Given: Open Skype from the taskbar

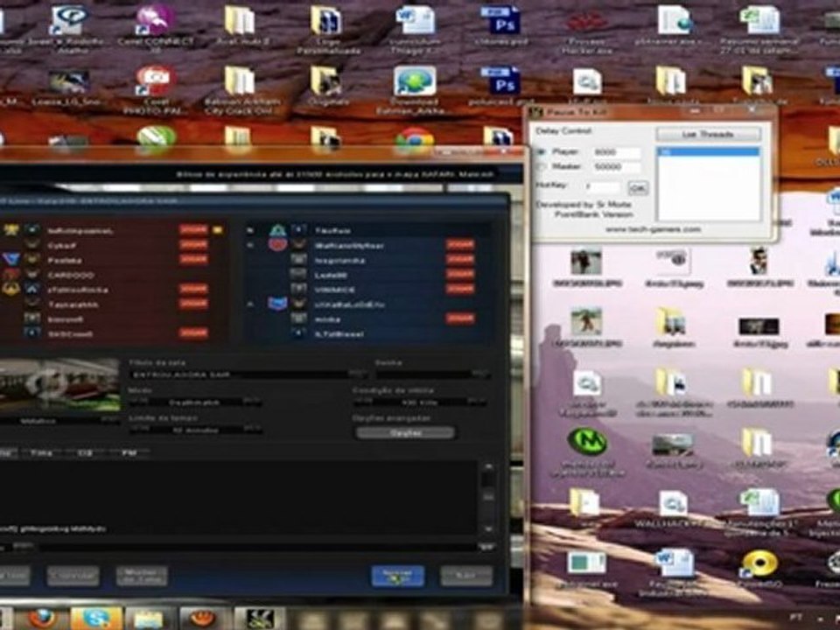Looking at the screenshot, I should coord(95,619).
